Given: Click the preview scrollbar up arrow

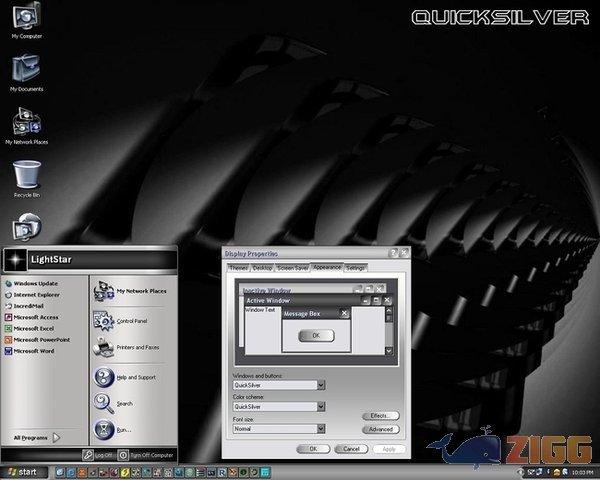Looking at the screenshot, I should [388, 311].
